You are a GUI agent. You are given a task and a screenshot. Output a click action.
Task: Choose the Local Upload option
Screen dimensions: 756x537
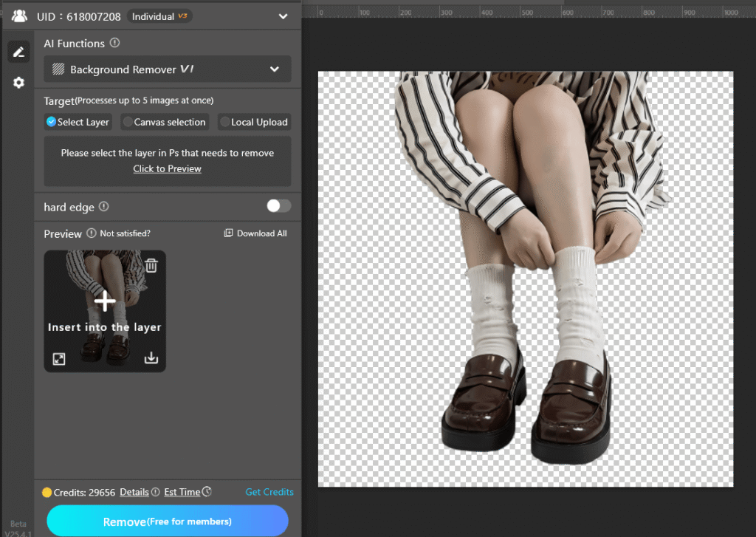(224, 122)
